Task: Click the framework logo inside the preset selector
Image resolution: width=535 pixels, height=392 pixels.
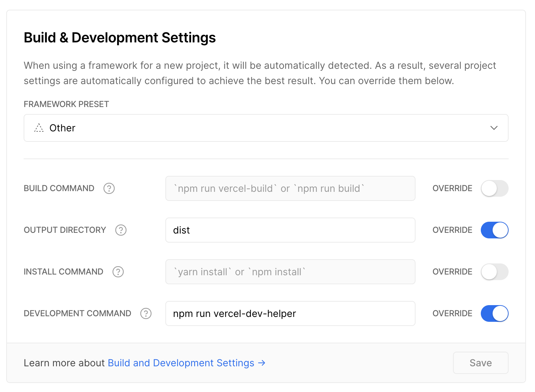Action: coord(39,128)
